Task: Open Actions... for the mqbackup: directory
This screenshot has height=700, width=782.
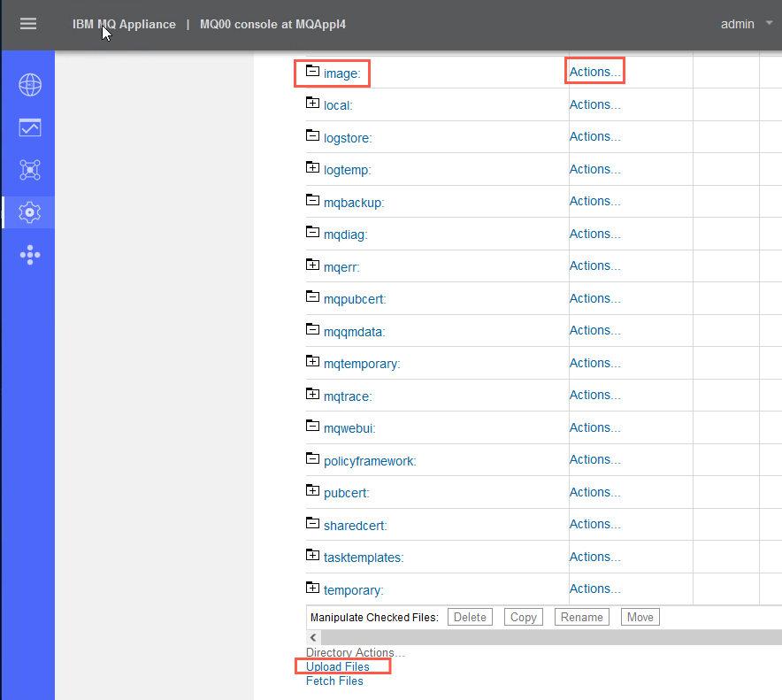Action: [x=594, y=201]
